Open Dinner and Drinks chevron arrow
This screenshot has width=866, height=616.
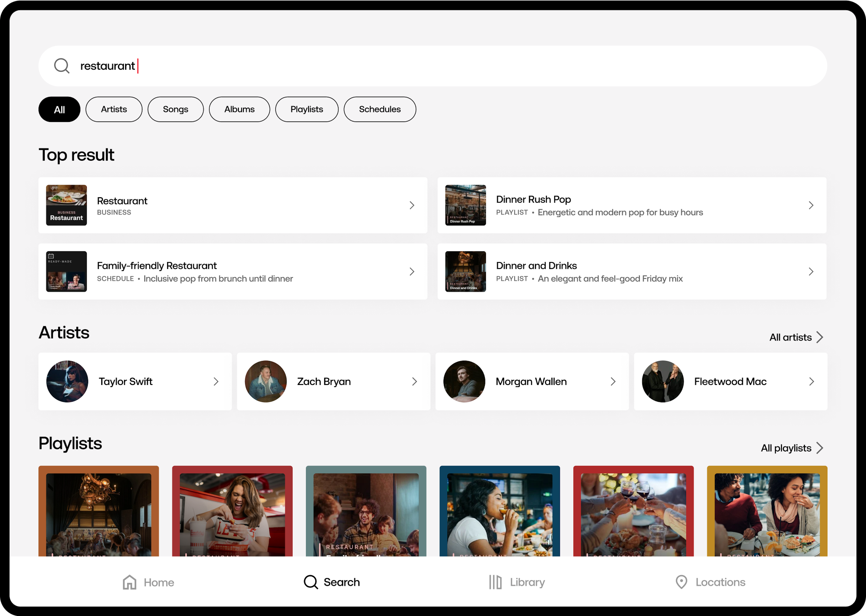(x=811, y=272)
